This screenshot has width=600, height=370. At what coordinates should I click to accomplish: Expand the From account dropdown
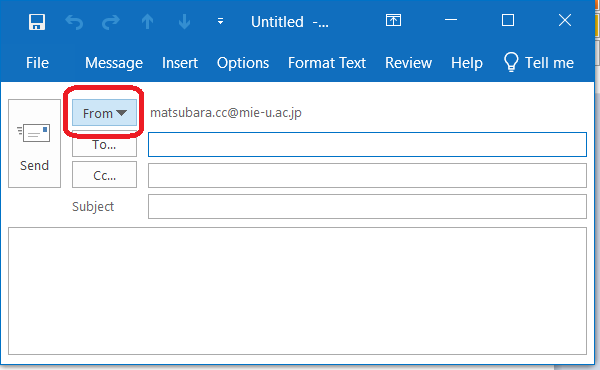(104, 113)
